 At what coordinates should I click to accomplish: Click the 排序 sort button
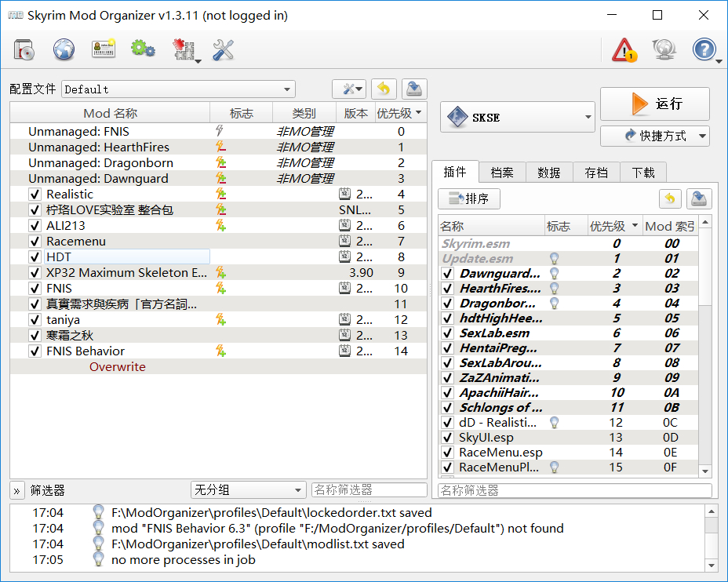(469, 198)
